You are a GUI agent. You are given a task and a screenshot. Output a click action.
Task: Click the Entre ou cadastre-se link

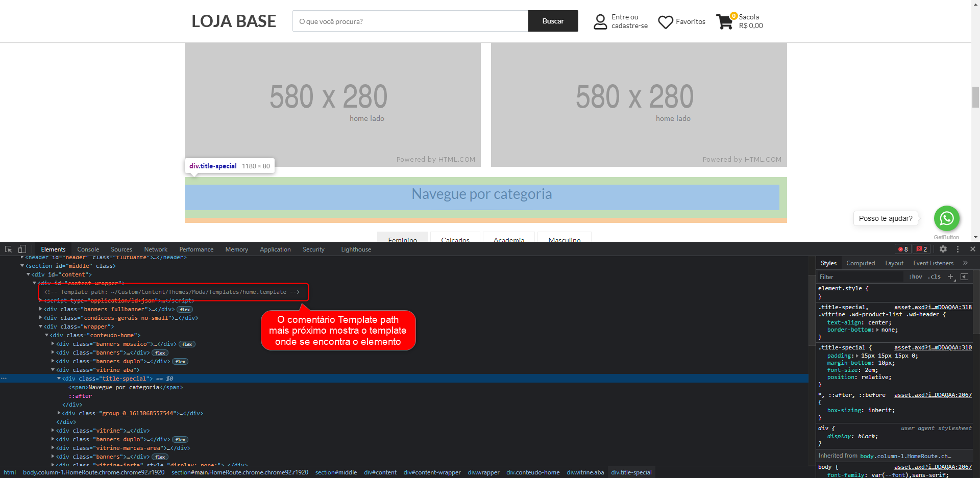[629, 21]
